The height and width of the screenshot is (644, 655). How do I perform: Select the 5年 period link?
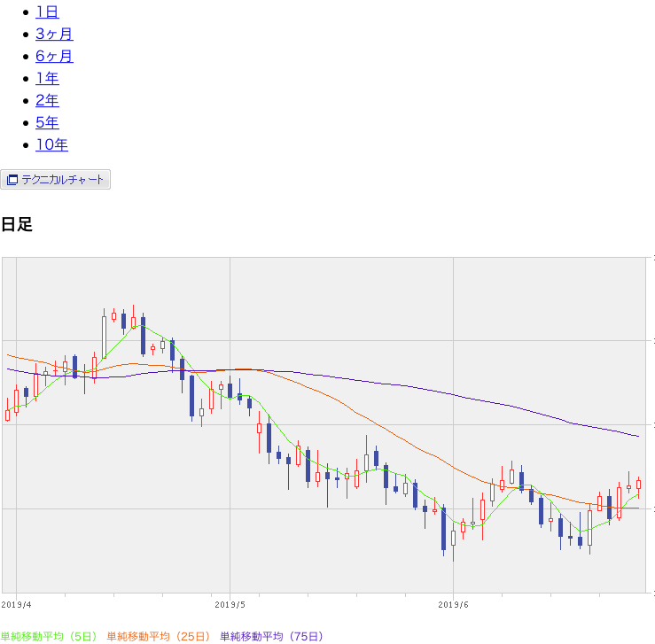[47, 123]
